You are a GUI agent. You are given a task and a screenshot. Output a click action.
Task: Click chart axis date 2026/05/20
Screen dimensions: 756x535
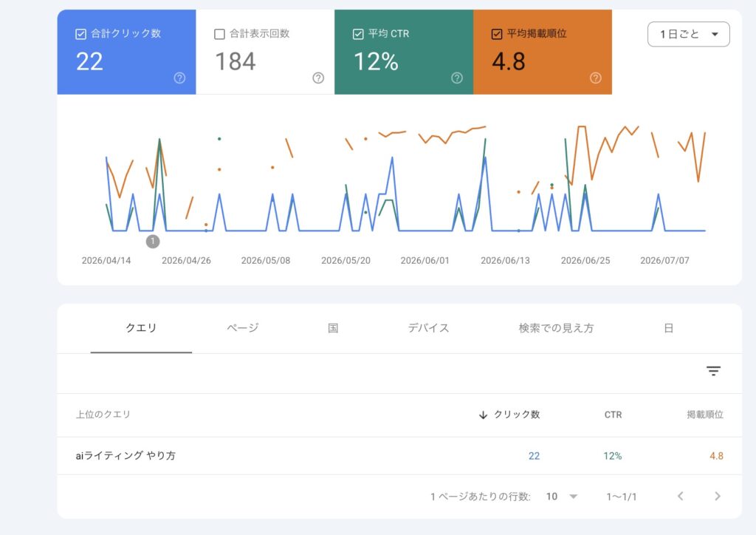(346, 261)
